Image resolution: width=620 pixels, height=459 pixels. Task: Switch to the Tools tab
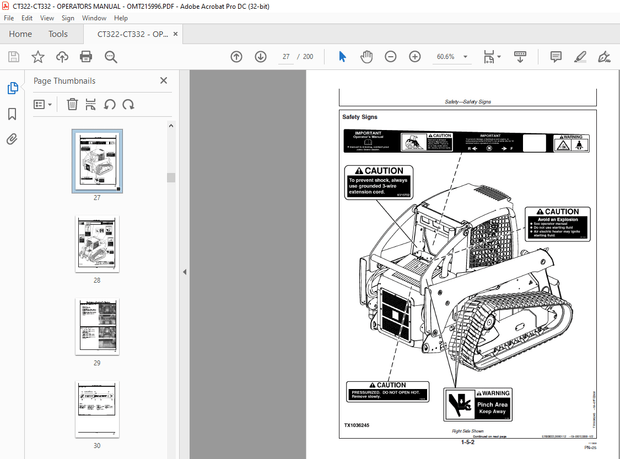point(58,34)
